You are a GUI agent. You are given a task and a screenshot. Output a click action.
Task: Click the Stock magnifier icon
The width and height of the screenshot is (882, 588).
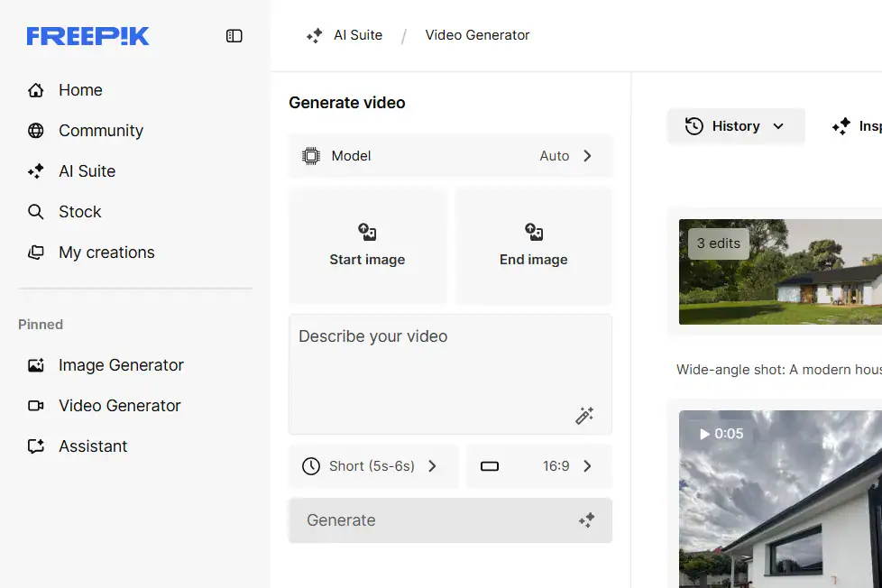pos(36,212)
